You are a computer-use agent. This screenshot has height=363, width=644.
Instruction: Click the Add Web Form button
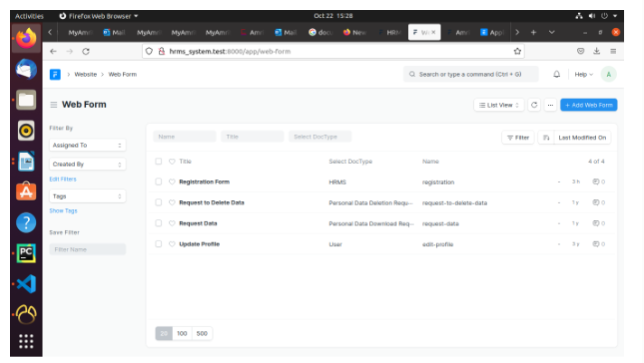click(x=588, y=105)
